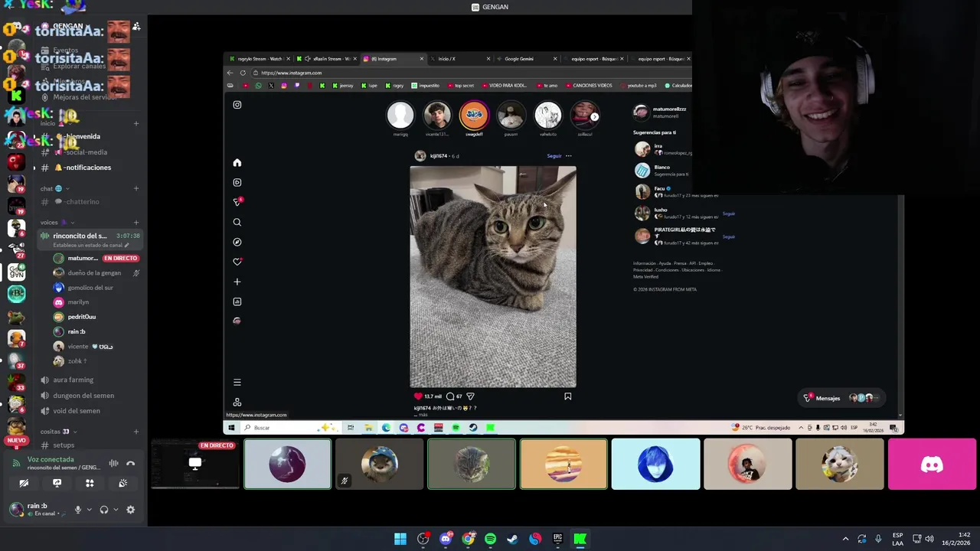Open Instagram Mensajes floating button
This screenshot has width=980, height=551.
840,398
